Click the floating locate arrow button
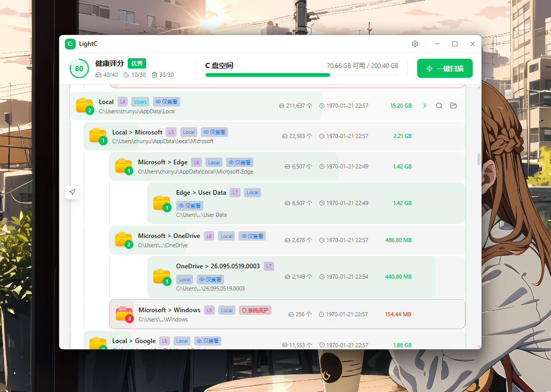Image resolution: width=551 pixels, height=392 pixels. coord(72,192)
